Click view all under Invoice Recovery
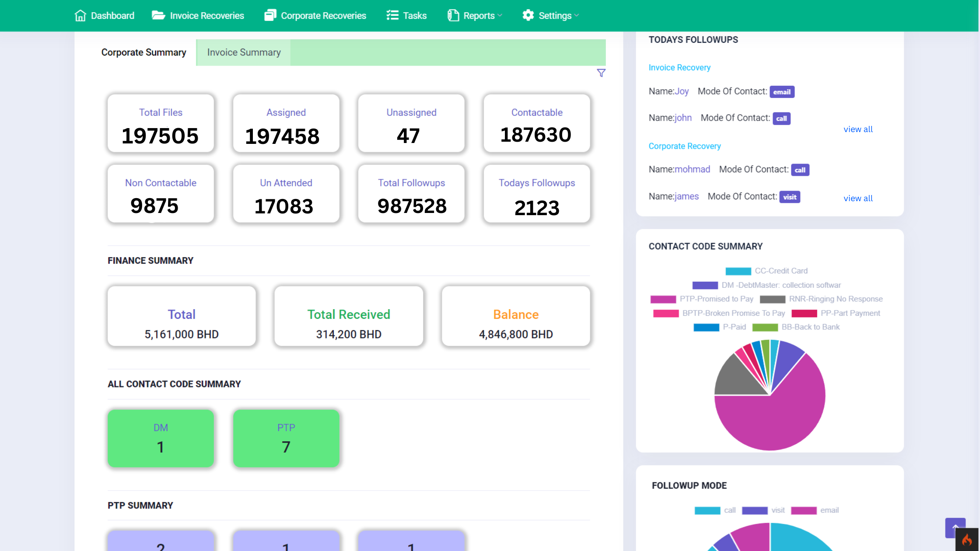This screenshot has height=551, width=980. [858, 129]
